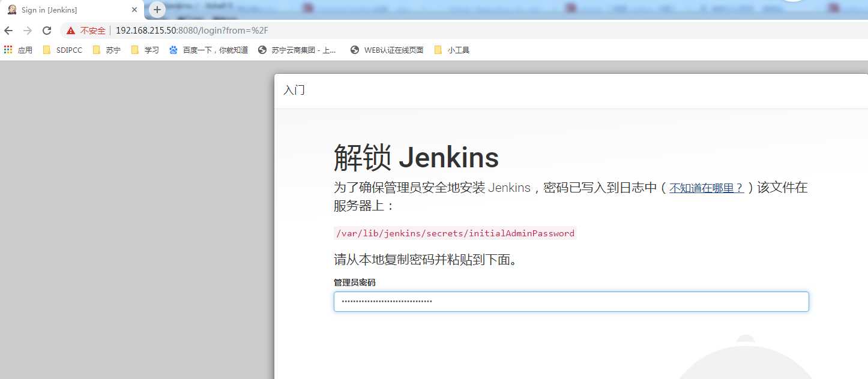The width and height of the screenshot is (868, 379).
Task: Focus the 管理员密码 password field
Action: [x=571, y=302]
